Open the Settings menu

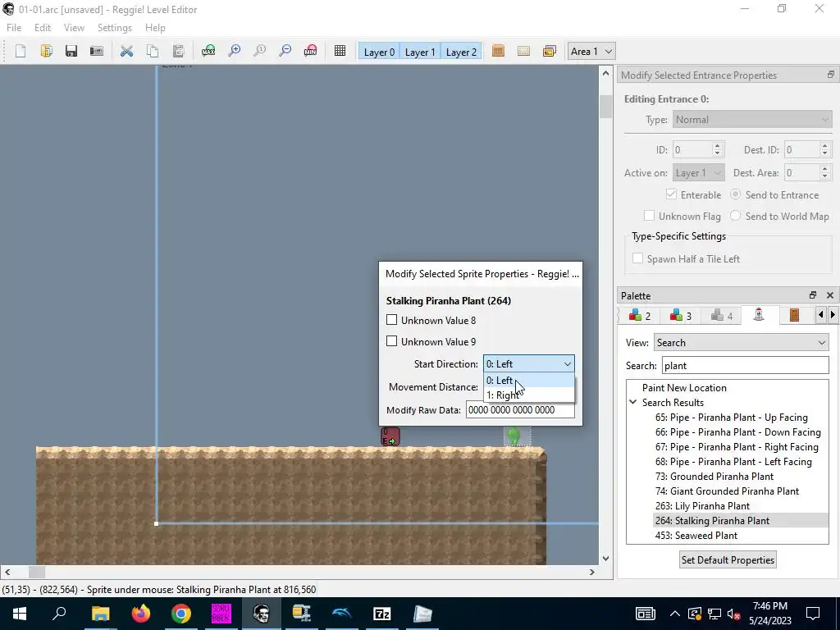115,28
